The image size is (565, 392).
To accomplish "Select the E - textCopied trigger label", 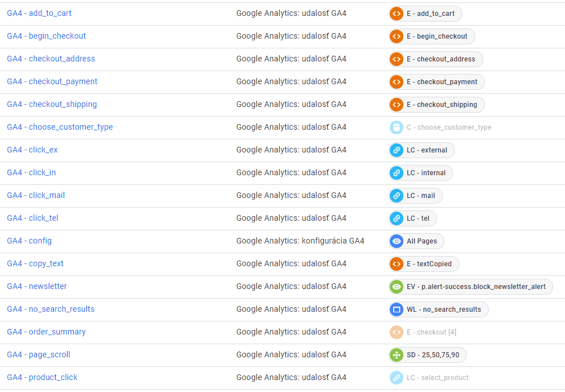I will [x=429, y=264].
